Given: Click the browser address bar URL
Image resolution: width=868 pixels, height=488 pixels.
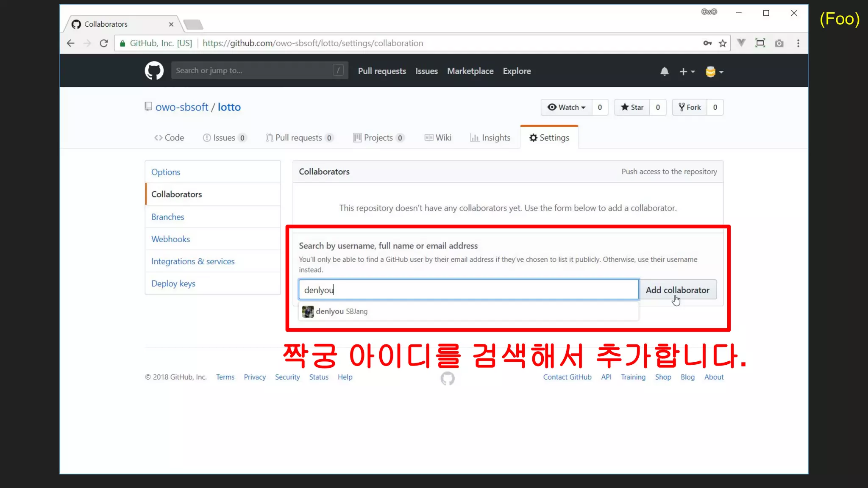Looking at the screenshot, I should pos(313,43).
